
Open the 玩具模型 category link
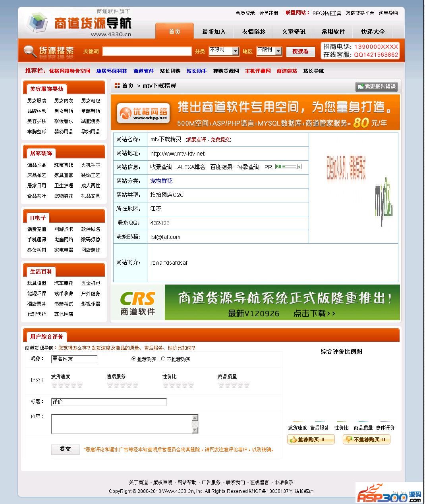[x=37, y=283]
